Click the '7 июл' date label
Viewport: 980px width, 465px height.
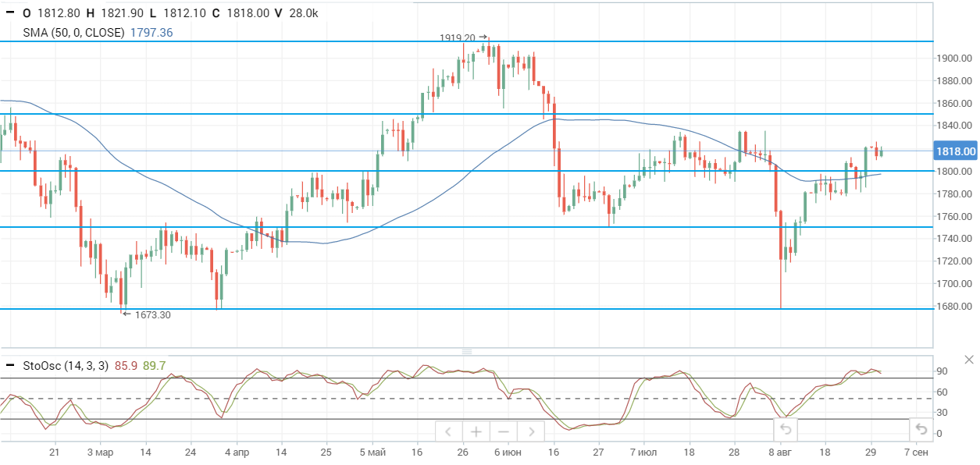(x=644, y=453)
